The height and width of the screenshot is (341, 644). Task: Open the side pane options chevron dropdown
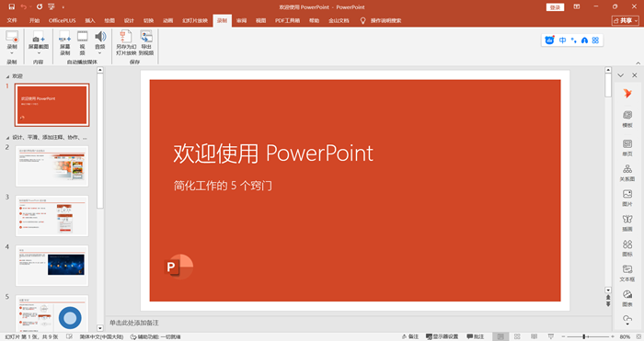pos(621,75)
